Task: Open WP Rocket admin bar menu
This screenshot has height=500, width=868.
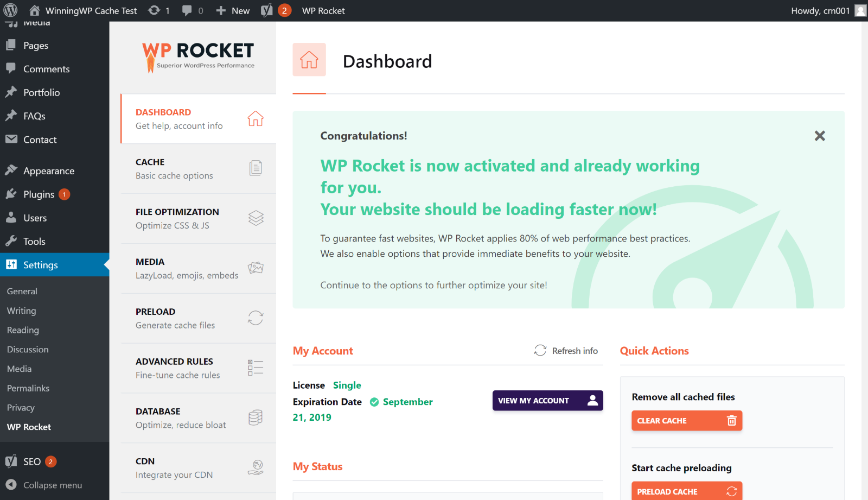Action: click(323, 10)
